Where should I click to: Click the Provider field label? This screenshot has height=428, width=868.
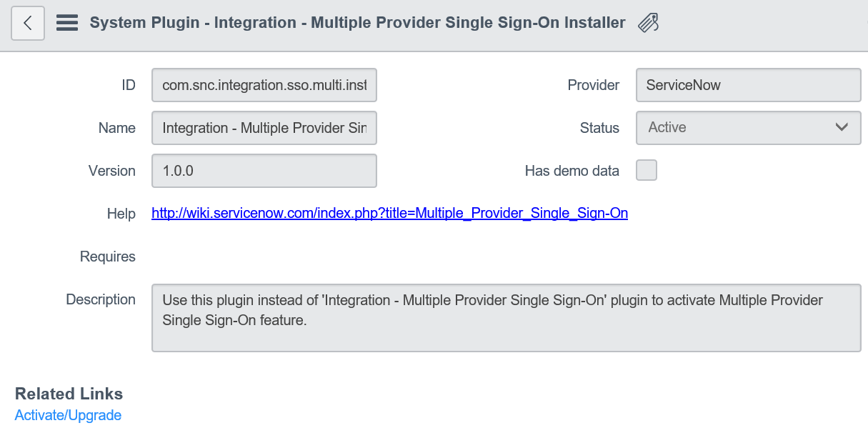point(593,85)
